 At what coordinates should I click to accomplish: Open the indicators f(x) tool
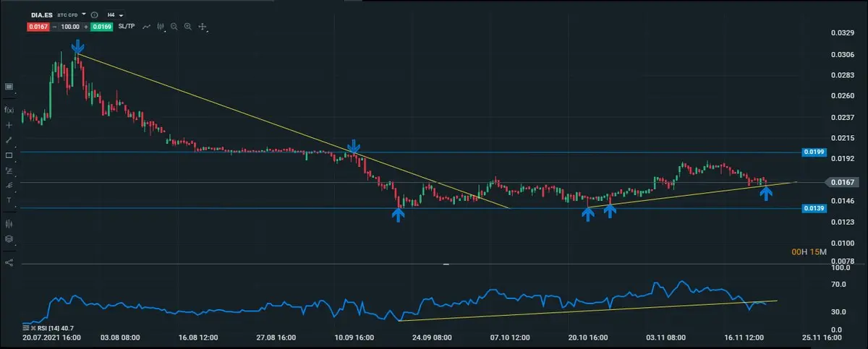(9, 110)
